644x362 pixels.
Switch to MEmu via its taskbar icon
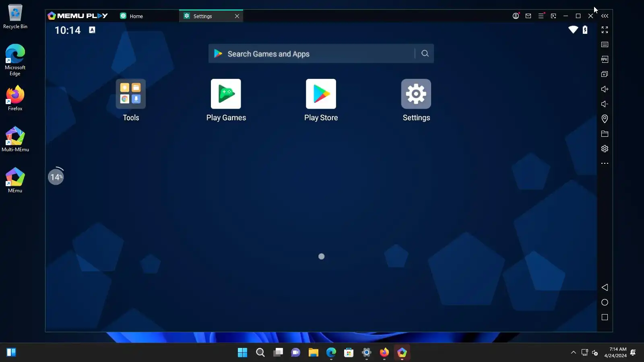click(x=402, y=353)
